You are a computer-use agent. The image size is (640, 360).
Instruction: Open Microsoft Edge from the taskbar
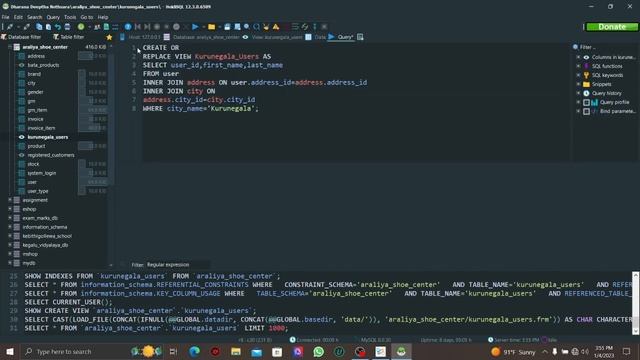(194, 351)
